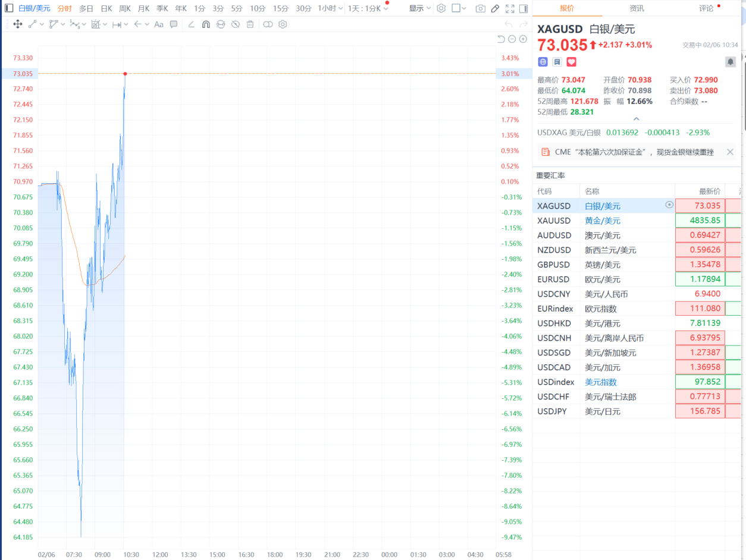Screen dimensions: 746x560
Task: Switch to the 资讯 news tab
Action: (637, 8)
